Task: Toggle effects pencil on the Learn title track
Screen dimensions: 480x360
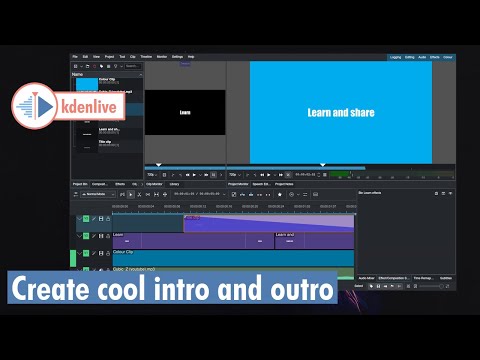Action: tap(94, 236)
